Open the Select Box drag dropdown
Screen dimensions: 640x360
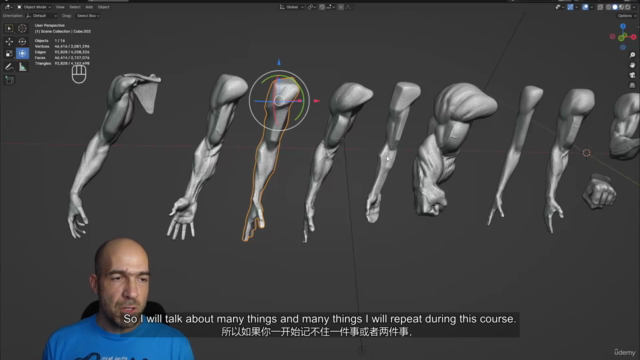[x=88, y=16]
